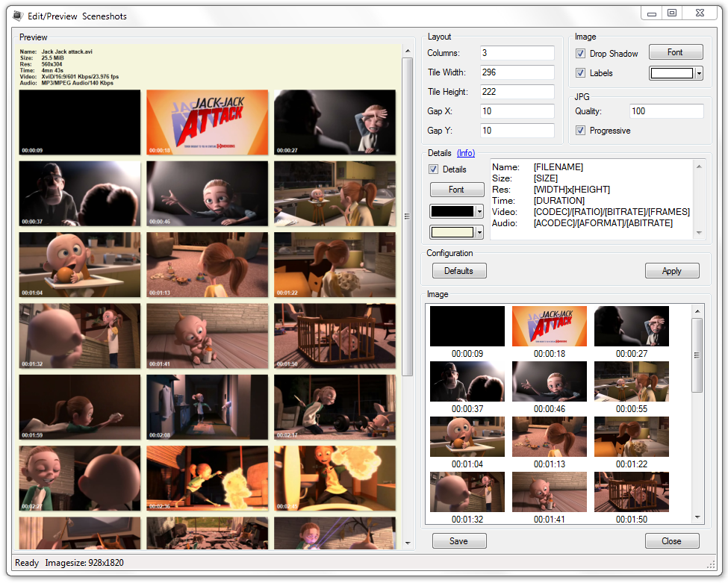728x583 pixels.
Task: Select the 00:00:55 thumbnail in Image list
Action: (632, 381)
